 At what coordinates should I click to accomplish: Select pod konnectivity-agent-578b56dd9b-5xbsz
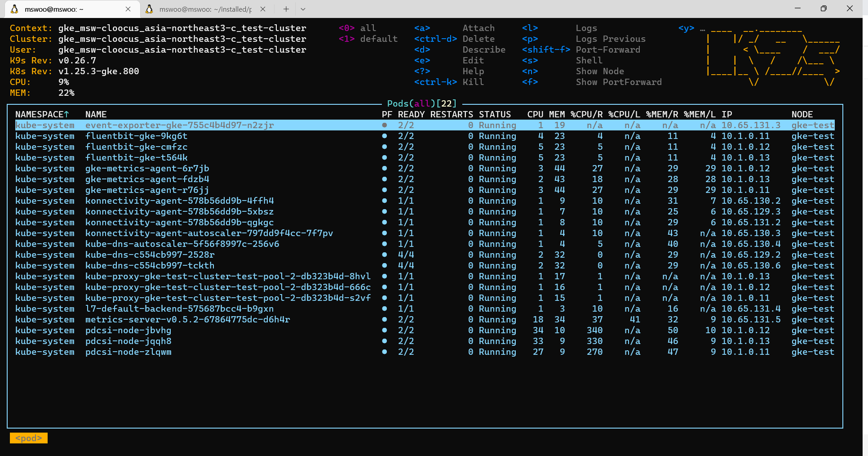point(425,211)
